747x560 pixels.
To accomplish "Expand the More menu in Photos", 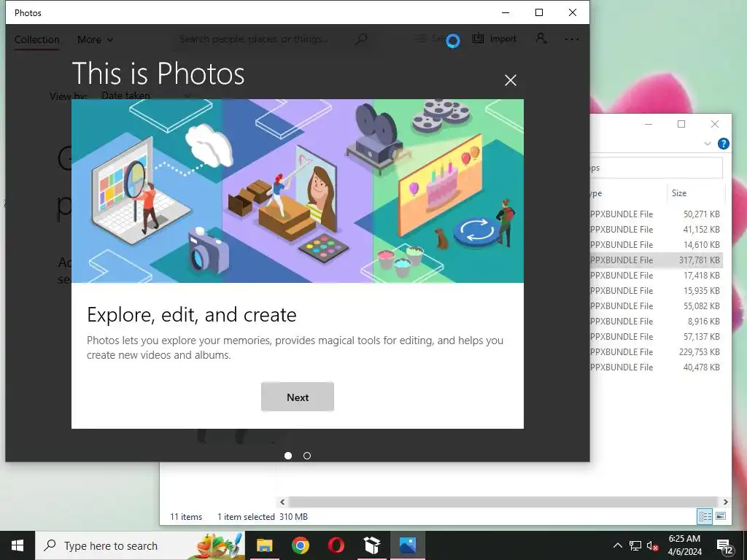I will (95, 39).
